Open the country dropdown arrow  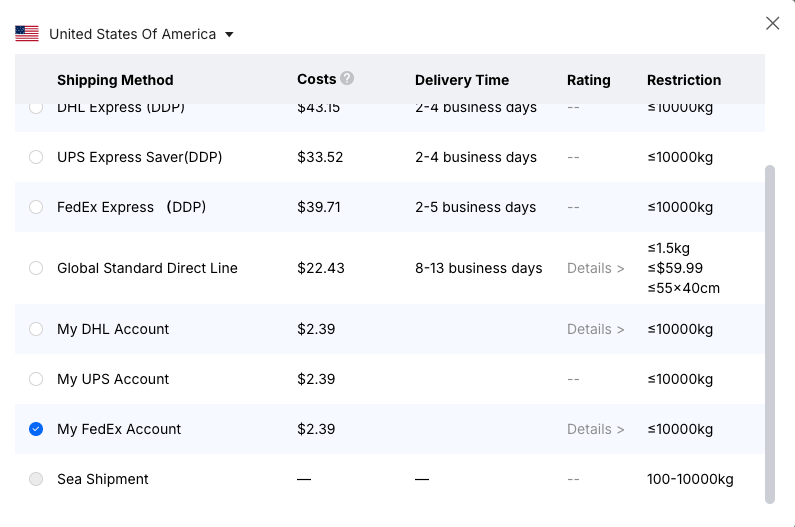[x=229, y=34]
